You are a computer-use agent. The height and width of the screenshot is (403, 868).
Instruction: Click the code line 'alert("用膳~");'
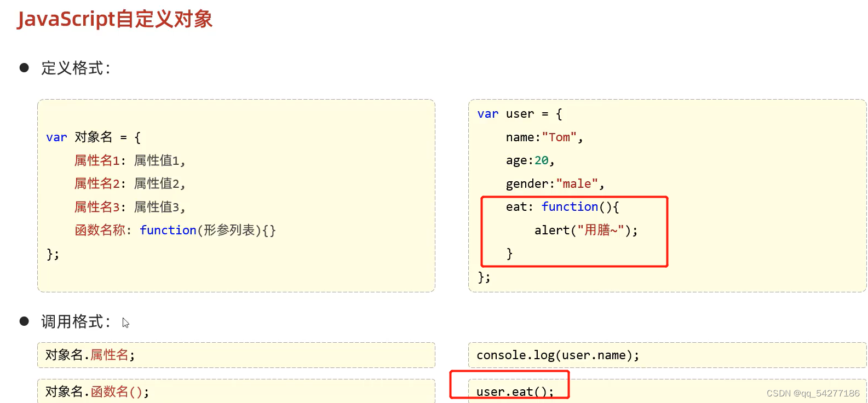point(586,230)
